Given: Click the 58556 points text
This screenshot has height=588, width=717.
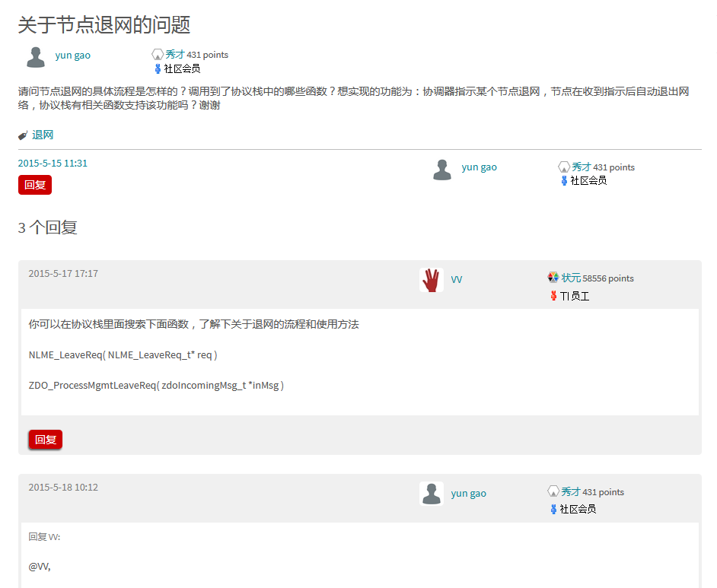Looking at the screenshot, I should coord(608,278).
